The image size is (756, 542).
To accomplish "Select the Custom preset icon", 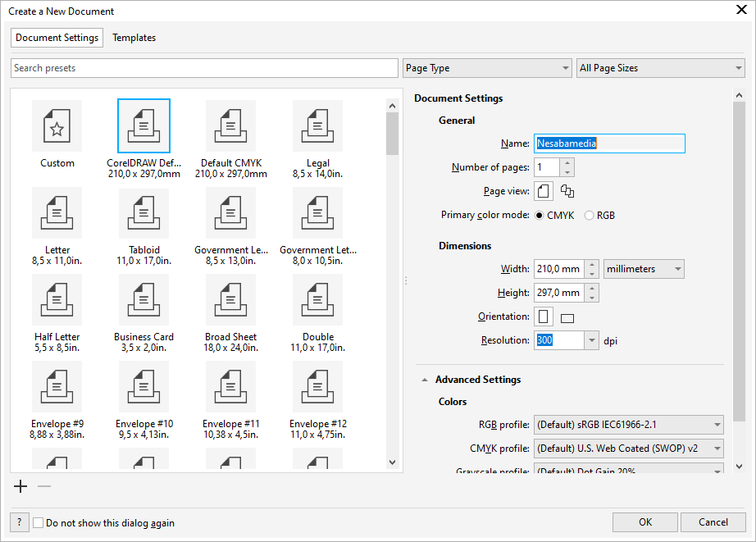I will [57, 126].
